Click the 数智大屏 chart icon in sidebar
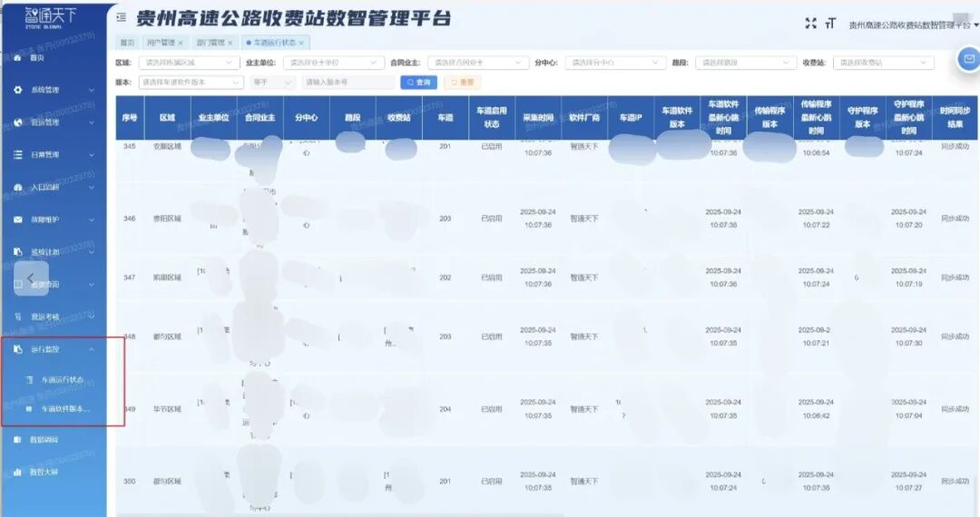Screen dimensions: 980x517 tap(18, 472)
